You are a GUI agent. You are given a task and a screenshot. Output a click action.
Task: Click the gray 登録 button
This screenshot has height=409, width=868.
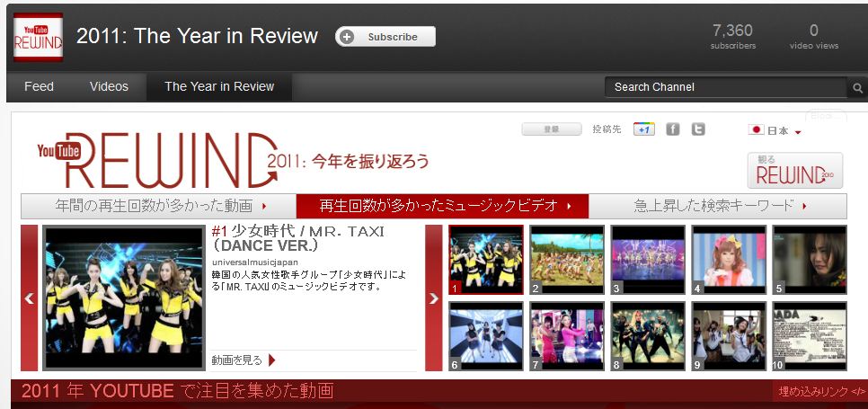click(552, 129)
